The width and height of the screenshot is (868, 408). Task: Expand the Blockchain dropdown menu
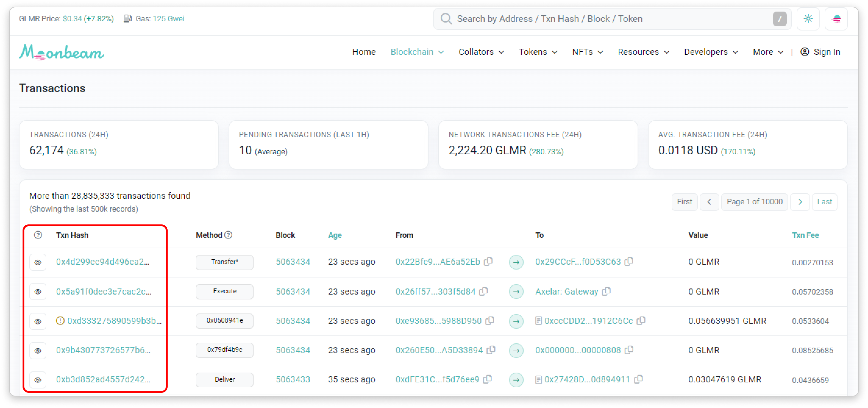[x=417, y=52]
